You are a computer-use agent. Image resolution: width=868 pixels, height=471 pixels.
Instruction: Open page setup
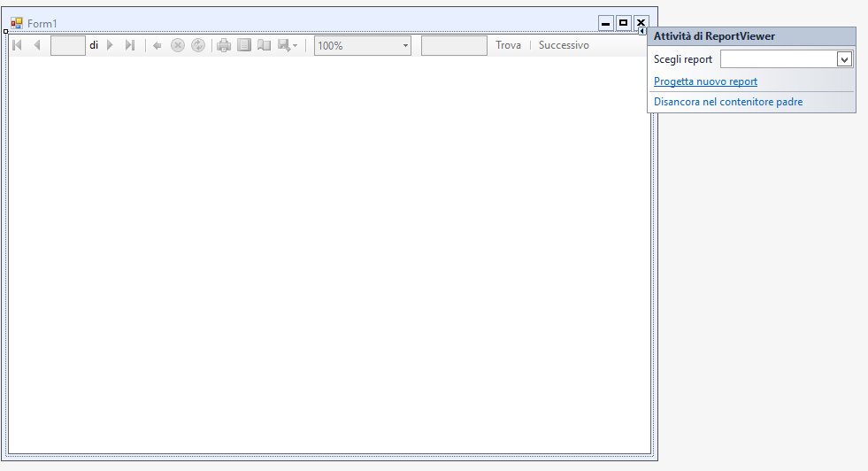point(264,45)
